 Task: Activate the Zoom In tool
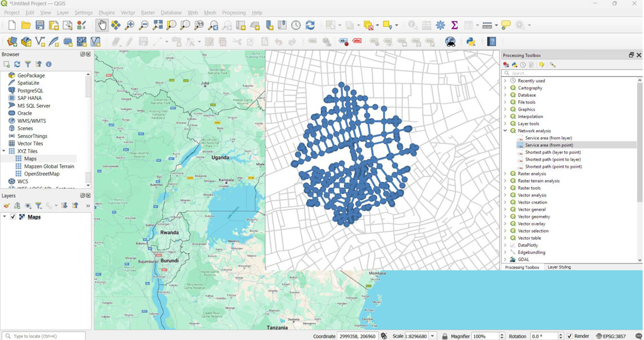129,25
